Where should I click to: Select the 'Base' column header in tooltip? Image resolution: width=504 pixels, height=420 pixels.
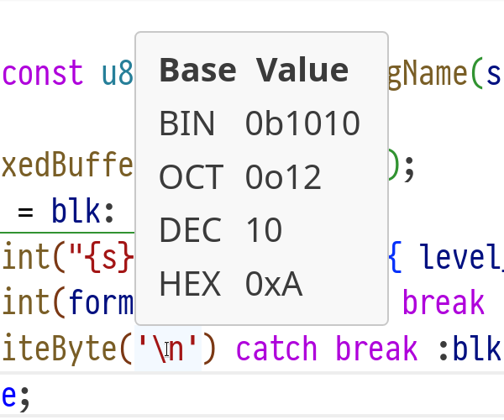tap(199, 71)
